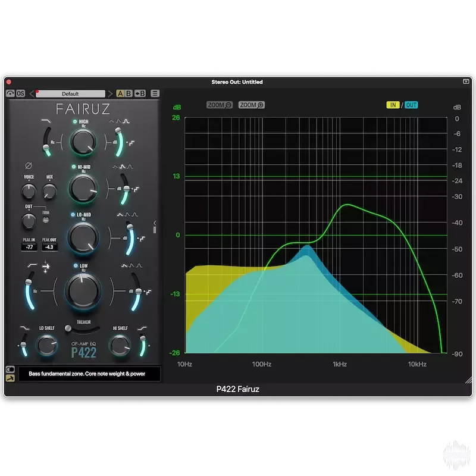This screenshot has width=476, height=476.
Task: Click the PEAK IN value -7.7
Action: (29, 247)
